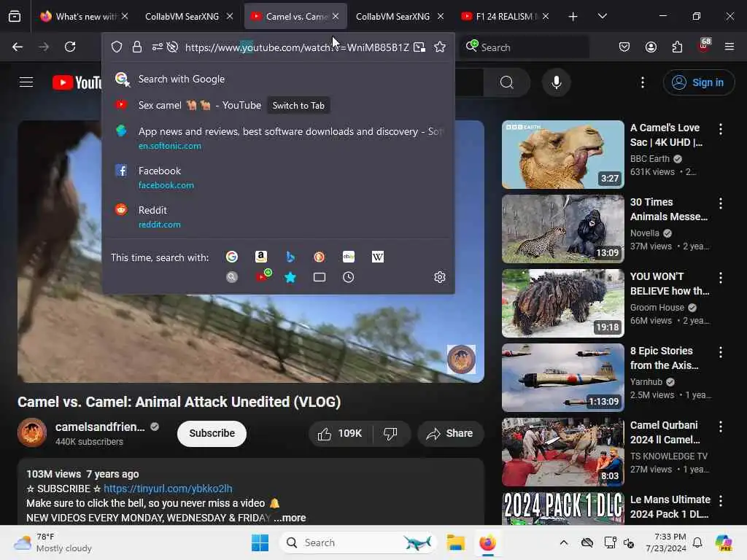The width and height of the screenshot is (747, 560).
Task: Open camelsandfriends channel name
Action: (100, 427)
